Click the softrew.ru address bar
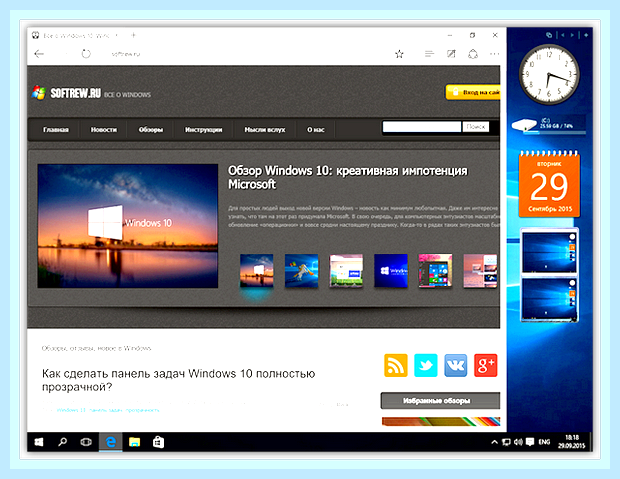Screen dimensions: 620x479 pos(126,54)
